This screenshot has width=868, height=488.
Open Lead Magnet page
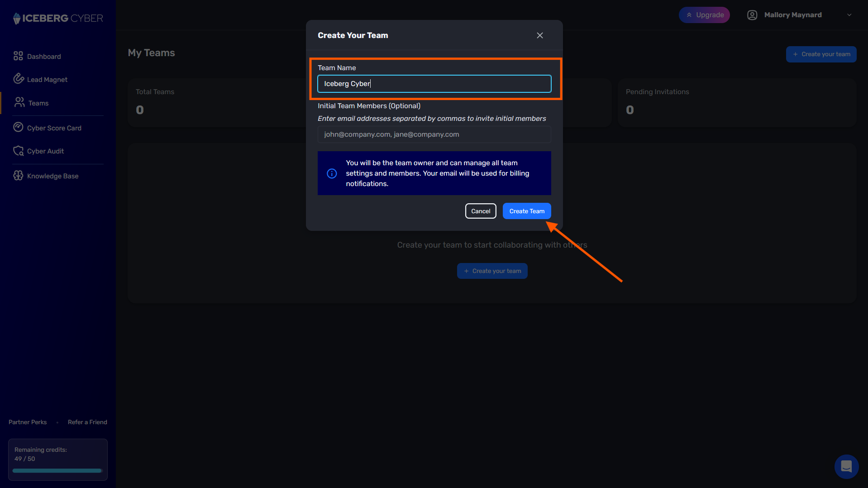tap(47, 80)
